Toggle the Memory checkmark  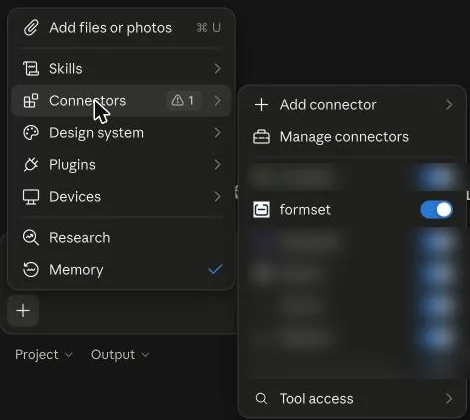(215, 269)
